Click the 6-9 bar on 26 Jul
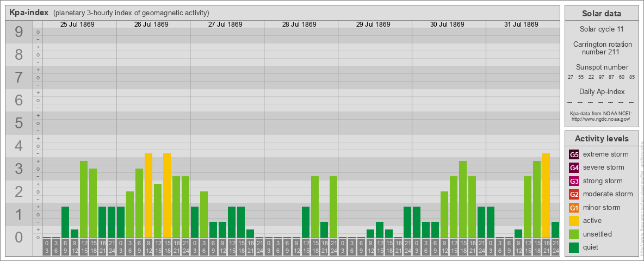The width and height of the screenshot is (644, 261). [139, 203]
